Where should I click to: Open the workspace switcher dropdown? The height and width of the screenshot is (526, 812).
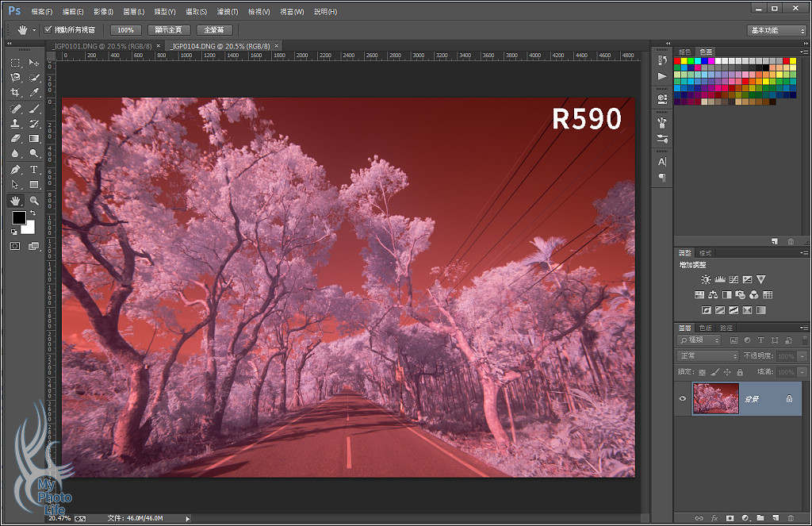coord(776,30)
